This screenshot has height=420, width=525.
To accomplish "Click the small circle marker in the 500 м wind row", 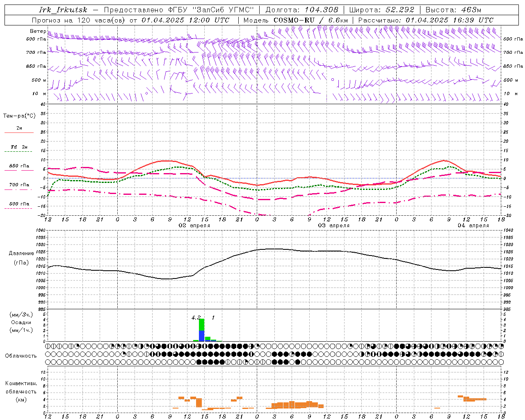I will pos(333,80).
